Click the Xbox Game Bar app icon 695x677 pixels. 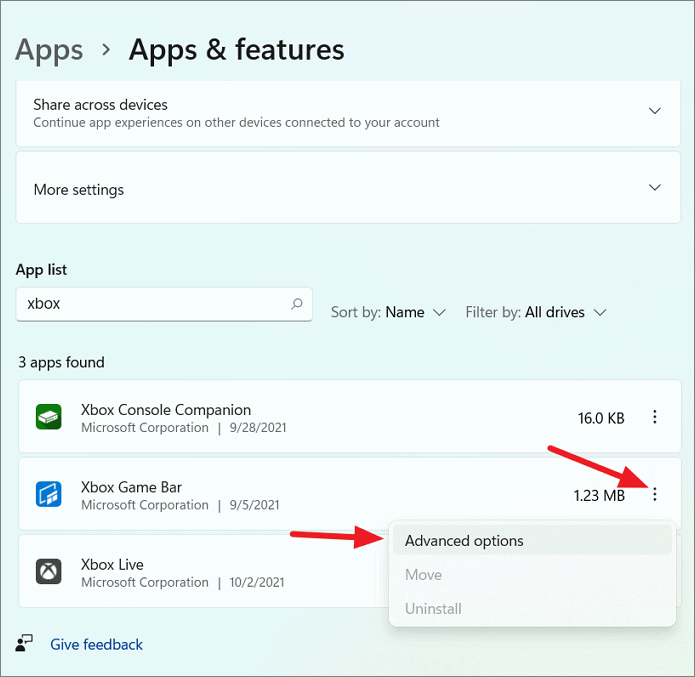[x=48, y=494]
